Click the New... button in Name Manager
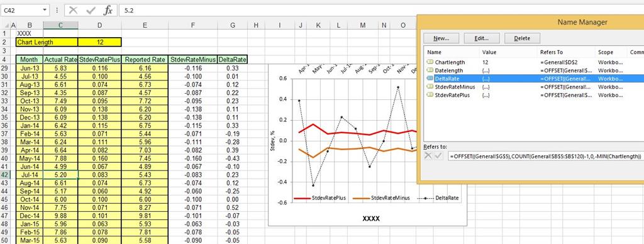This screenshot has width=644, height=244. pyautogui.click(x=441, y=38)
